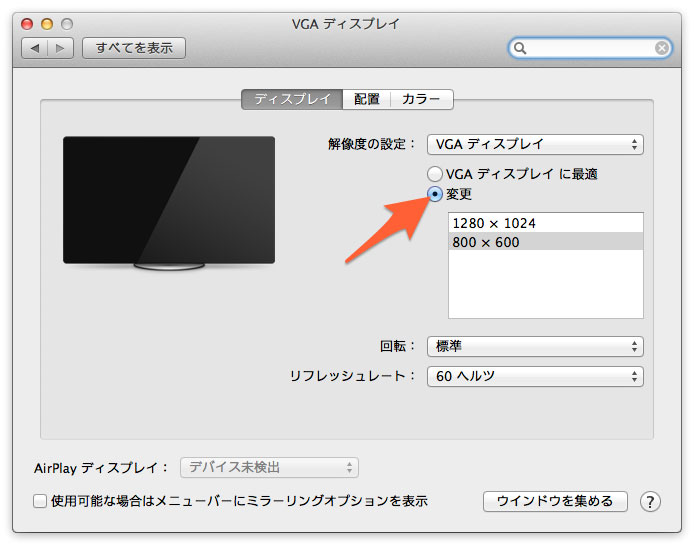Open the リフレッシュレート dropdown showing 60 ヘルツ
This screenshot has width=694, height=545.
535,376
